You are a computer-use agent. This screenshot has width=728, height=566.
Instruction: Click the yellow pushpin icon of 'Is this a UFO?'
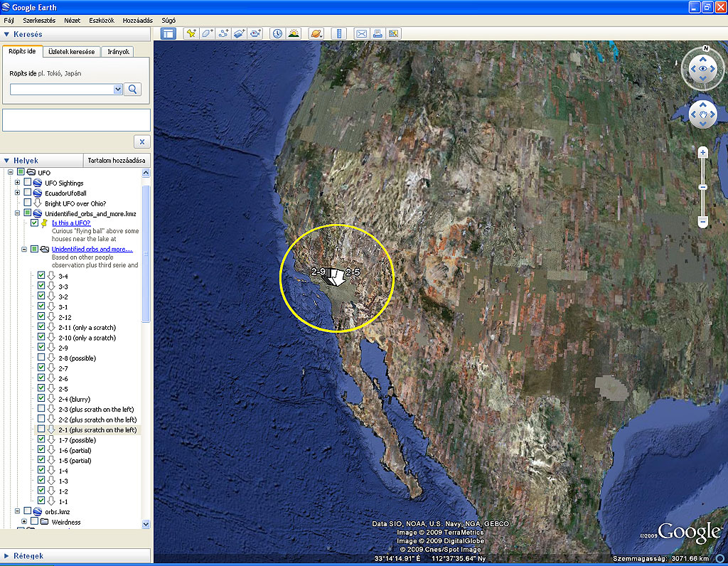(44, 223)
